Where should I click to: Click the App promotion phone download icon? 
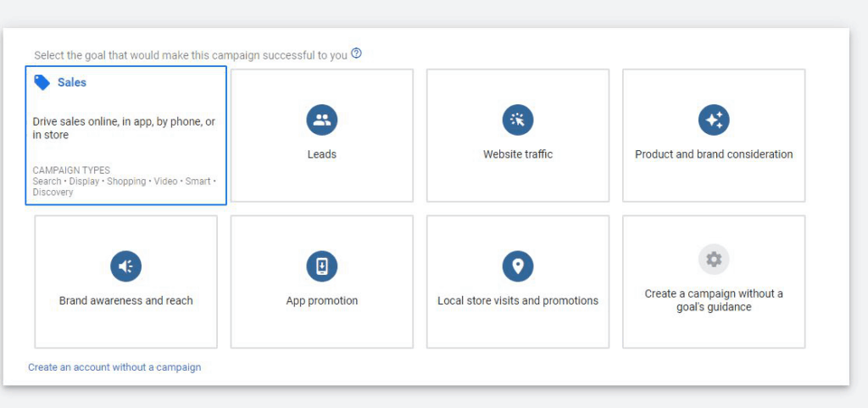(322, 266)
